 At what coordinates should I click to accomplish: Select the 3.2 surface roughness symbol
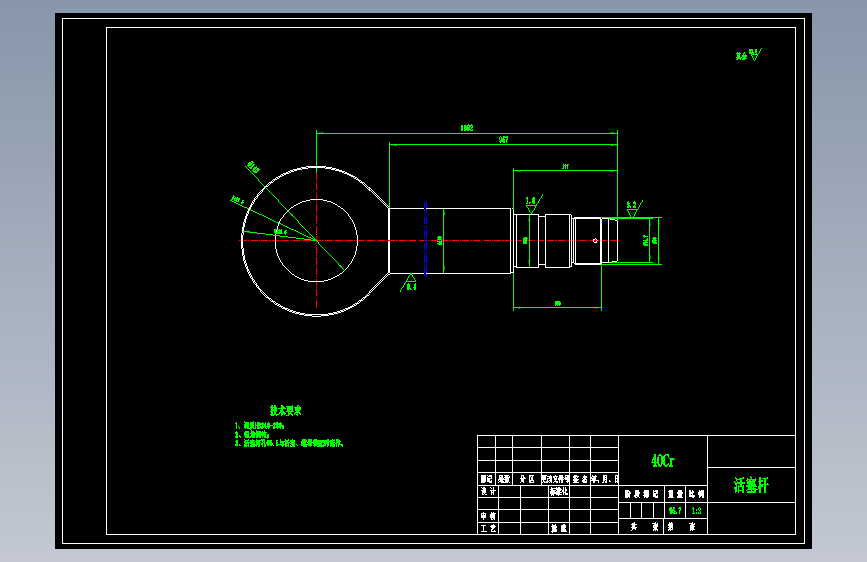tap(634, 209)
